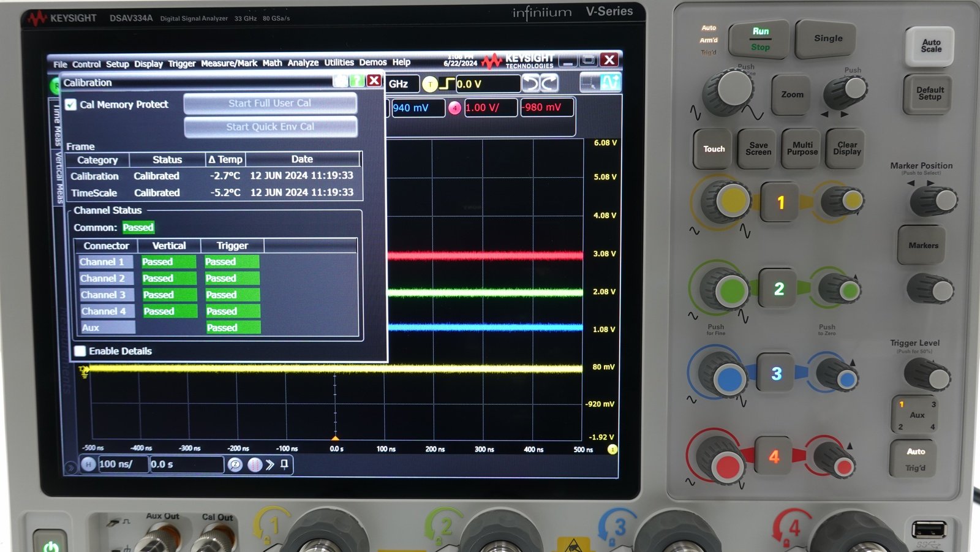This screenshot has width=980, height=552.
Task: Open the Math menu
Action: pyautogui.click(x=273, y=62)
